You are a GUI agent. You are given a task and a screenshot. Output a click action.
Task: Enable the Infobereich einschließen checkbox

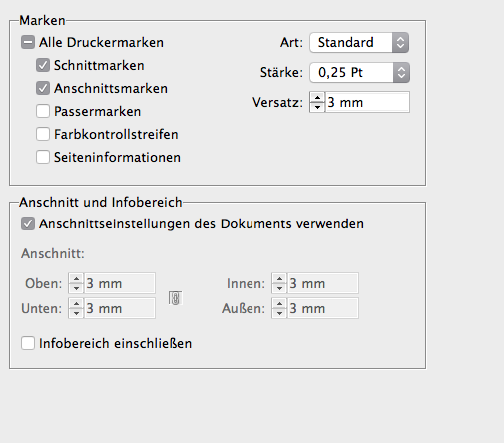[x=28, y=343]
